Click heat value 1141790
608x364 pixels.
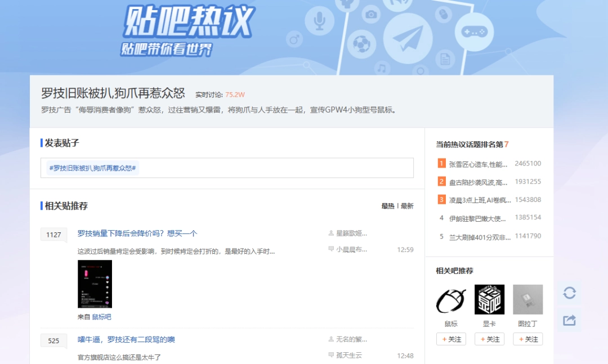[x=527, y=236]
